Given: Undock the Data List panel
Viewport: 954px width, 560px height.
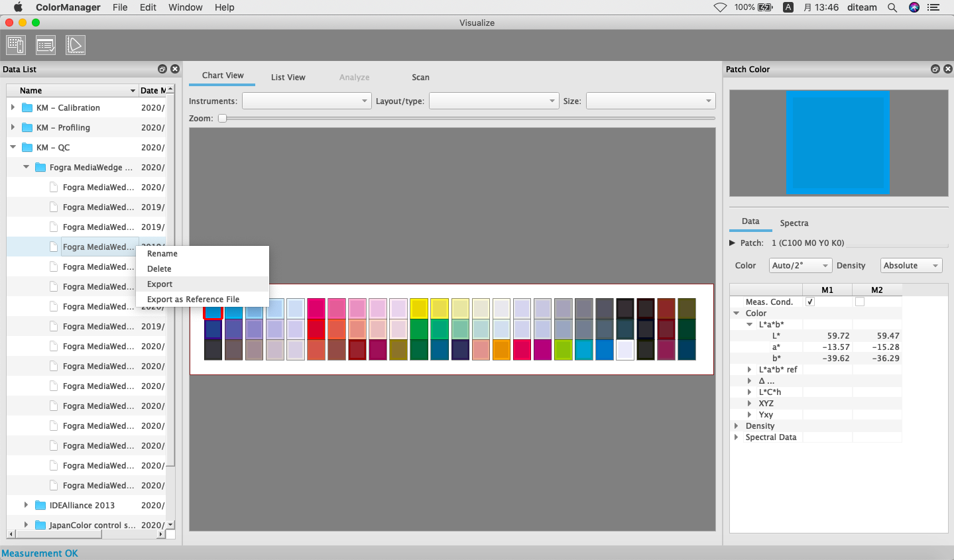Looking at the screenshot, I should coord(162,69).
